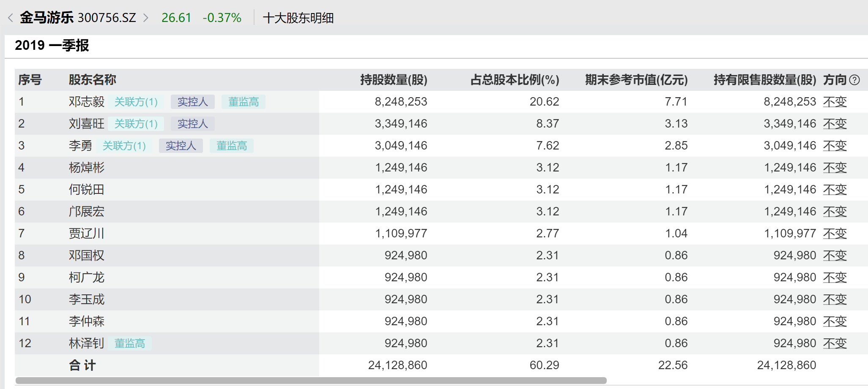Click the next stock right arrow
The width and height of the screenshot is (868, 389).
pos(146,18)
